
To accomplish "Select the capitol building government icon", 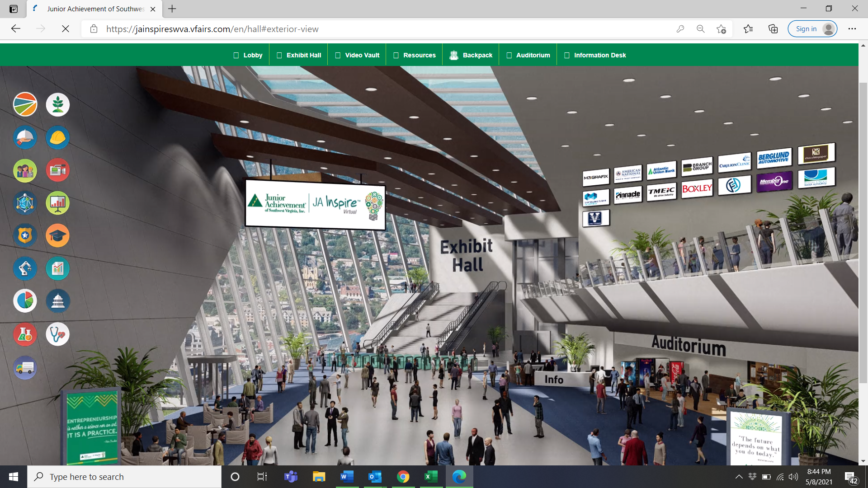I will [x=57, y=300].
